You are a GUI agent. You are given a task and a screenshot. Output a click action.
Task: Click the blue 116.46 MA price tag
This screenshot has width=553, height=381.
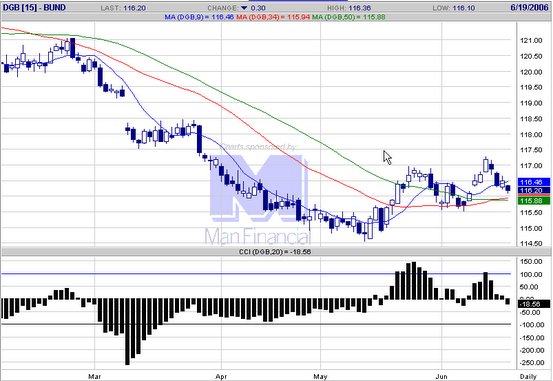coord(534,182)
